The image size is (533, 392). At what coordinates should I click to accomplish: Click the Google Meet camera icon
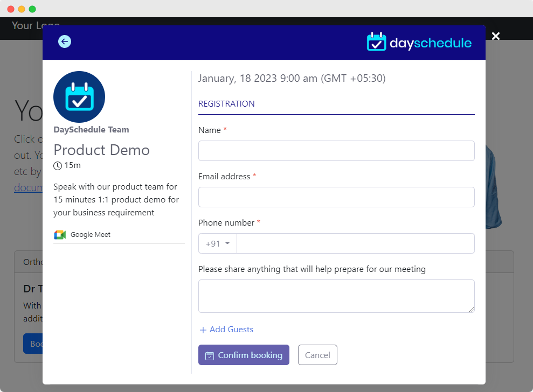[x=60, y=235]
